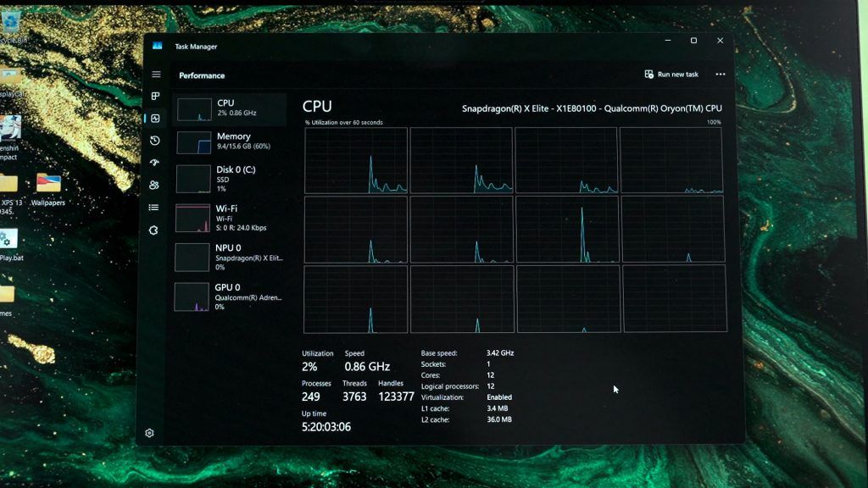868x488 pixels.
Task: Open Task Manager settings gear
Action: pyautogui.click(x=149, y=433)
